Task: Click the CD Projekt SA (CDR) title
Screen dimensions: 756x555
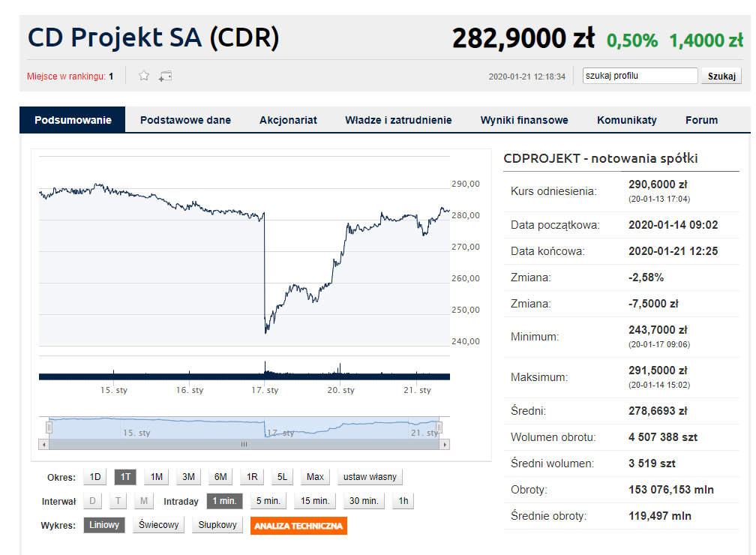Action: click(153, 37)
